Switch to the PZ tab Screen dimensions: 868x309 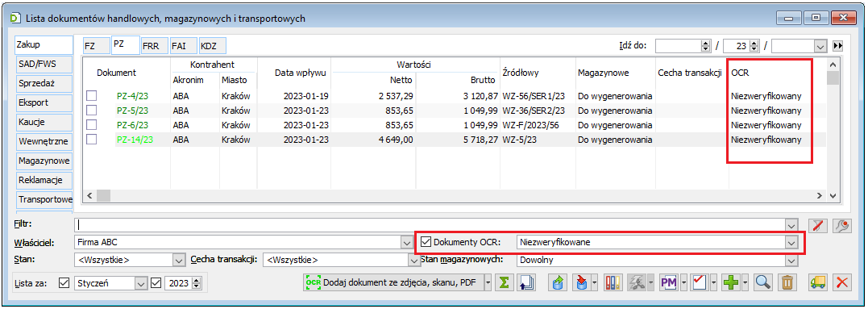coord(125,45)
